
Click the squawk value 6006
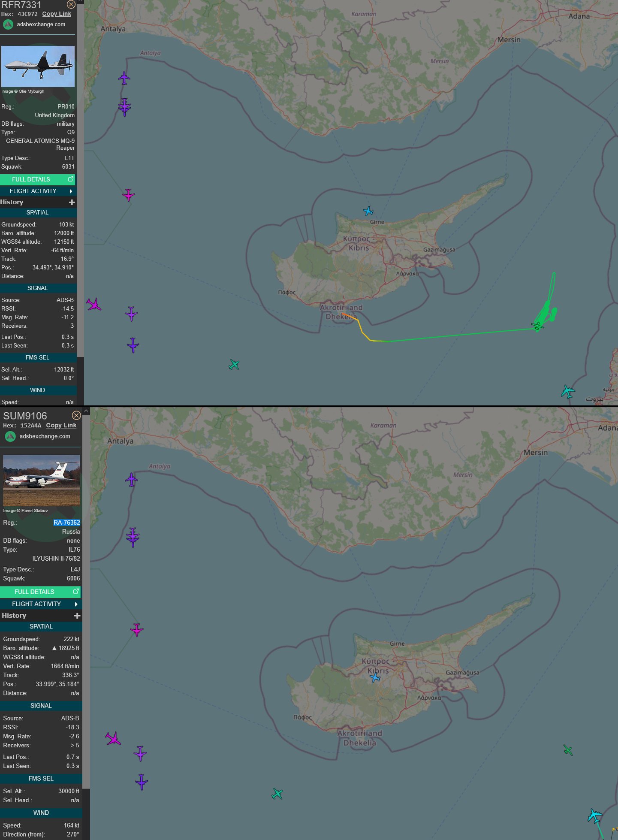(73, 578)
